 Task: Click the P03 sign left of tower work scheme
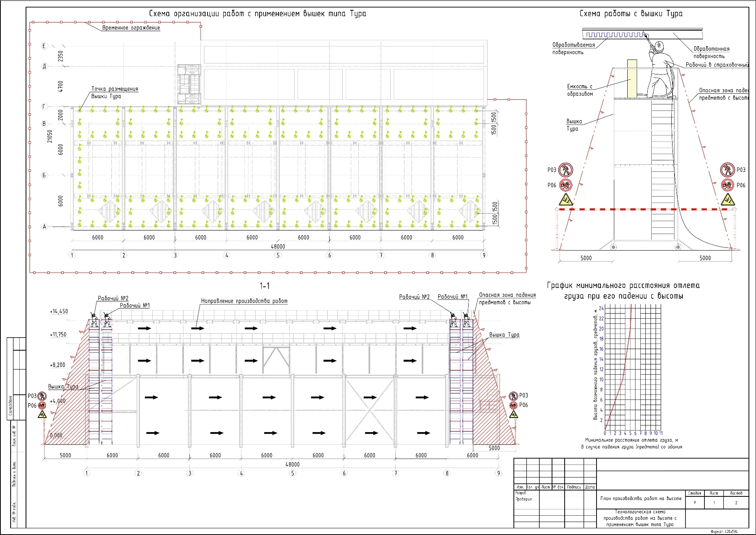click(565, 170)
